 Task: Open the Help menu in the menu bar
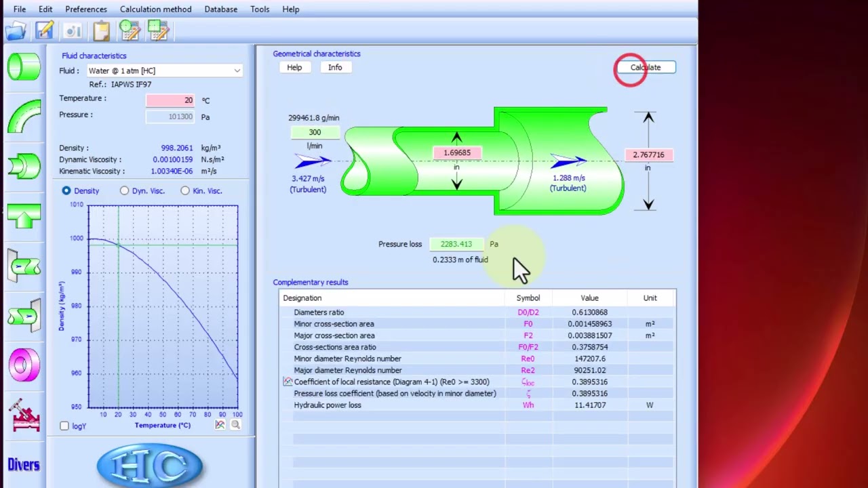pos(291,9)
